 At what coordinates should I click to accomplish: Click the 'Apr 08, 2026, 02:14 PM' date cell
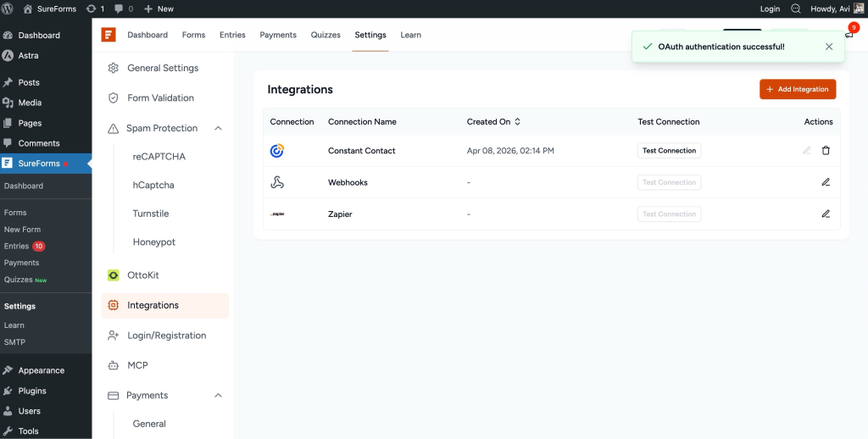tap(510, 151)
